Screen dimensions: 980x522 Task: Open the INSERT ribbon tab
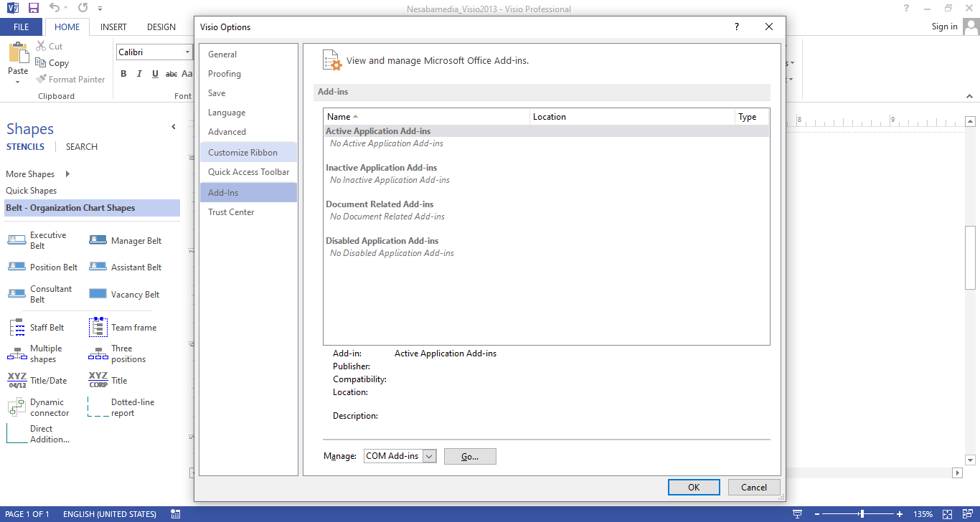[113, 27]
